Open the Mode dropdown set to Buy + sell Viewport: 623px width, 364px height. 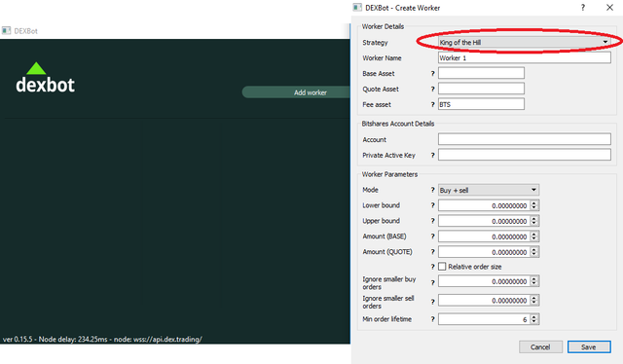point(489,190)
